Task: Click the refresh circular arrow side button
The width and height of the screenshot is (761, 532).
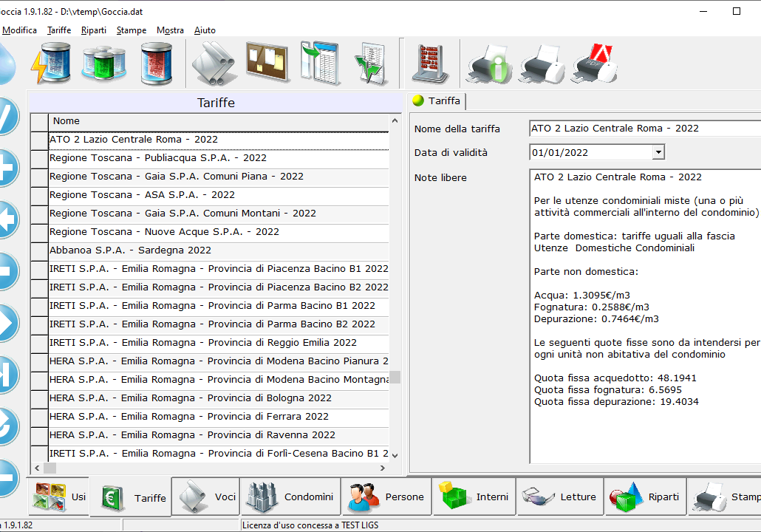Action: coord(7,426)
